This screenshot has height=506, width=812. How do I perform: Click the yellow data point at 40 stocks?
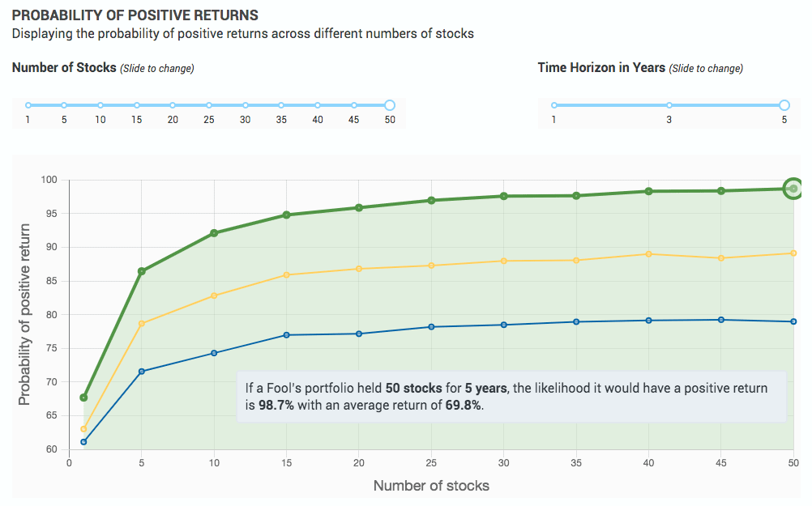pos(648,253)
